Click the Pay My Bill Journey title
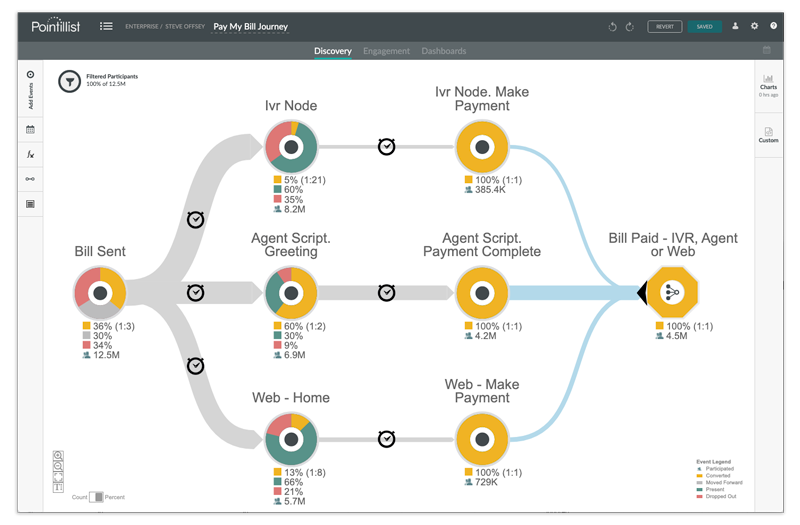The image size is (800, 525). pos(251,27)
